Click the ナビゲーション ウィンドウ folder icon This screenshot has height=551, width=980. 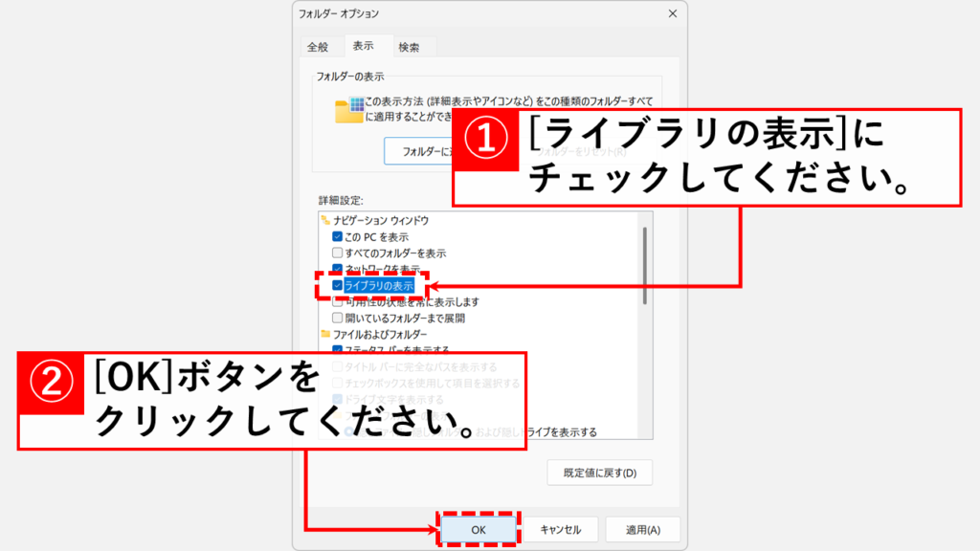[x=325, y=220]
